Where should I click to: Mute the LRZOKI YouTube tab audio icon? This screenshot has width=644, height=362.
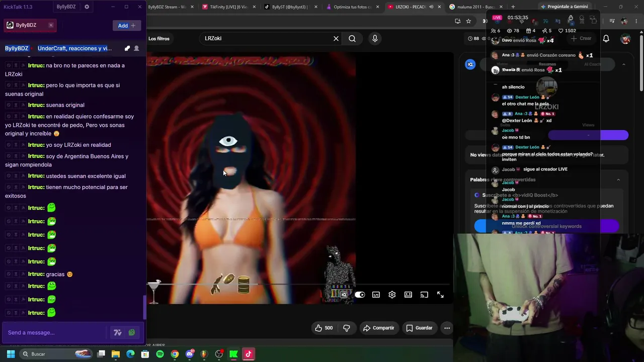(x=431, y=7)
